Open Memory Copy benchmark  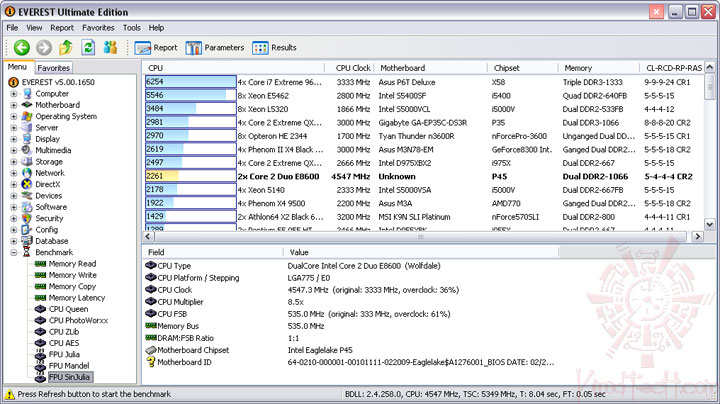pyautogui.click(x=72, y=286)
